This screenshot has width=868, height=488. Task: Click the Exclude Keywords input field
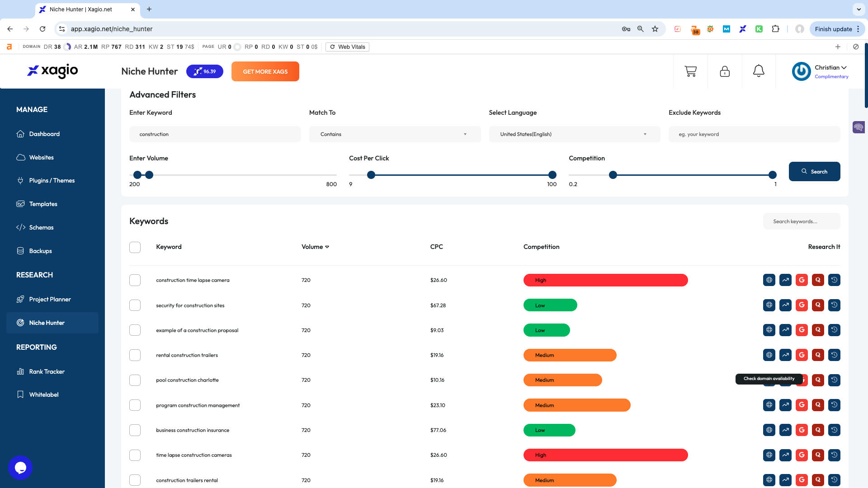click(754, 134)
